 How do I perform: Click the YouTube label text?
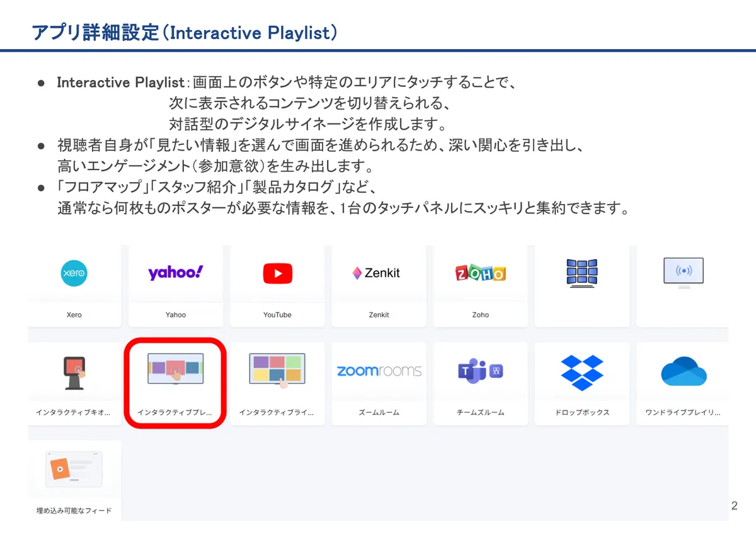277,314
